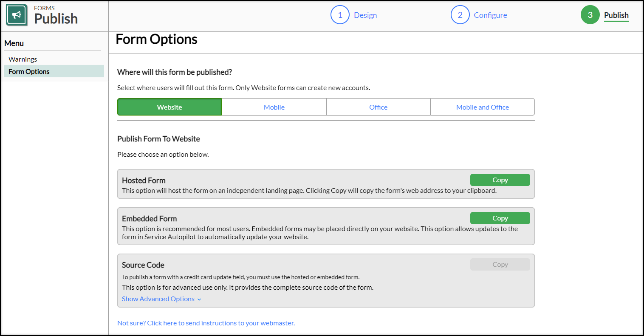Click the step 3 Publish circle

point(590,15)
